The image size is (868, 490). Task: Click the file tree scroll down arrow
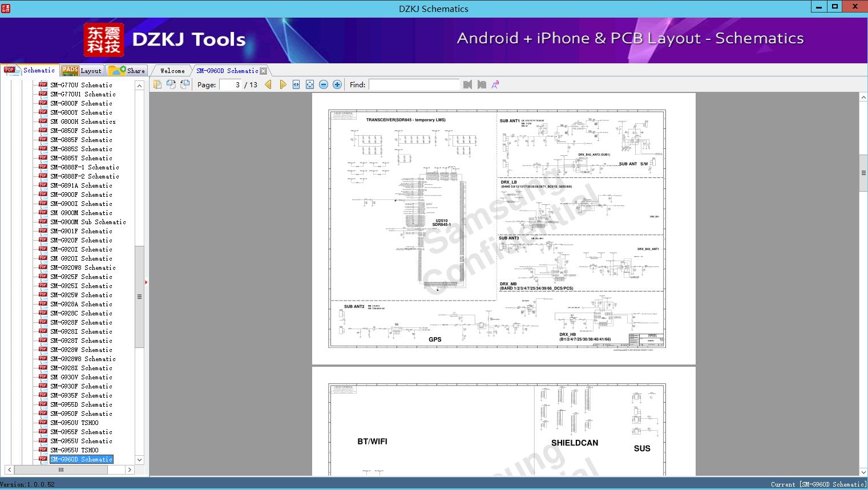pos(139,460)
